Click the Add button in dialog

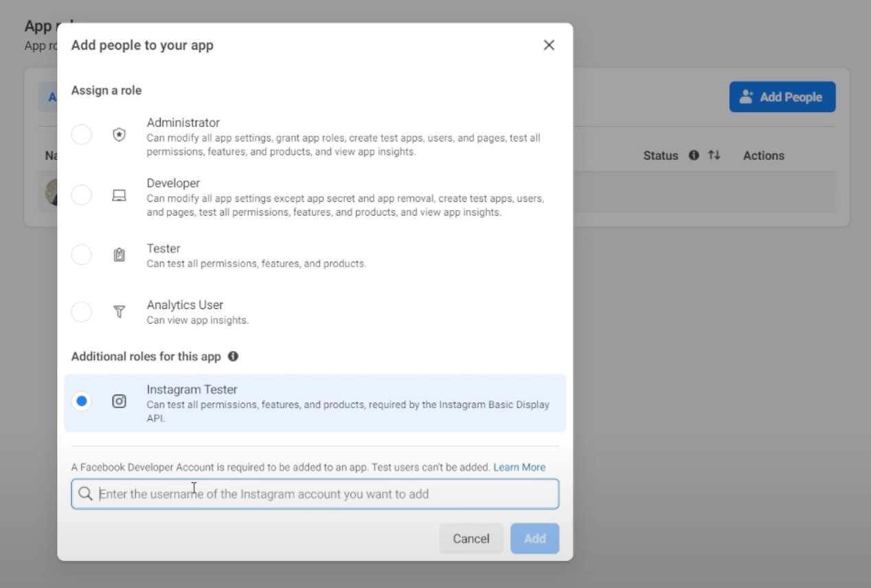click(535, 539)
